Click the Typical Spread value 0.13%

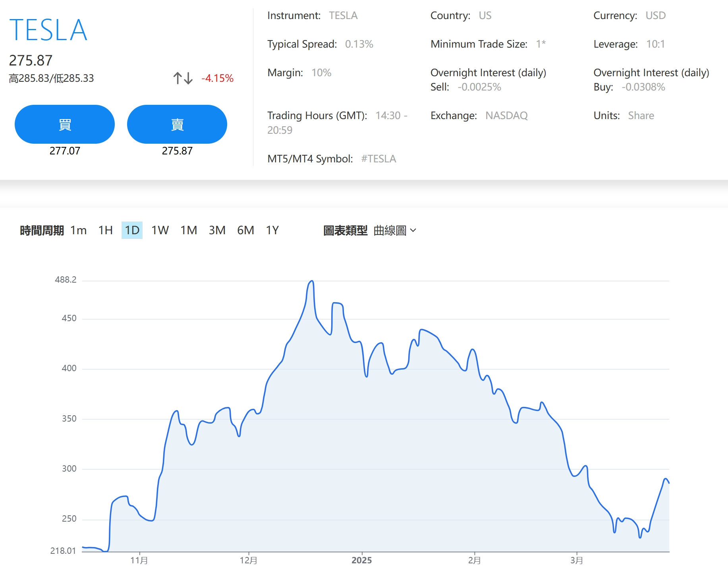[x=359, y=44]
